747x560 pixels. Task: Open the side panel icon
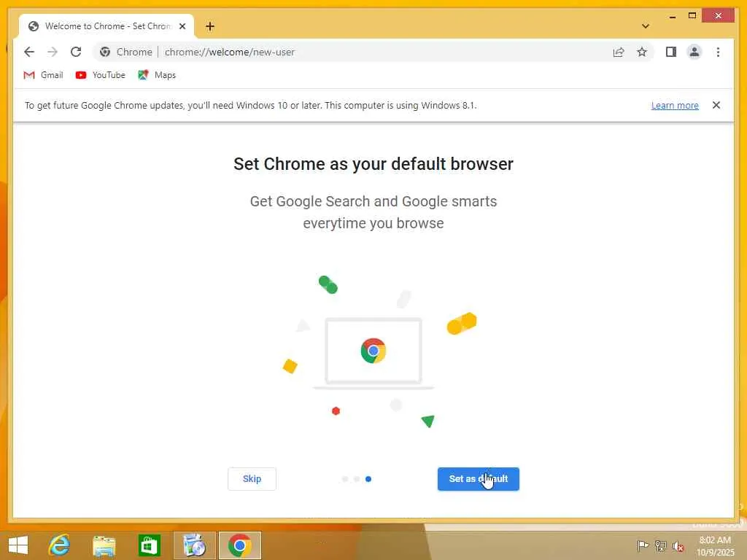coord(671,52)
